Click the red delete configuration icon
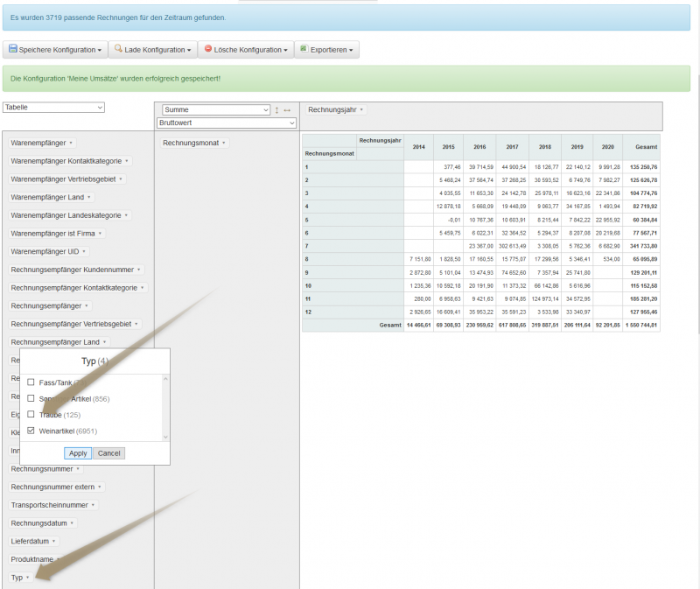This screenshot has width=700, height=589. coord(207,50)
